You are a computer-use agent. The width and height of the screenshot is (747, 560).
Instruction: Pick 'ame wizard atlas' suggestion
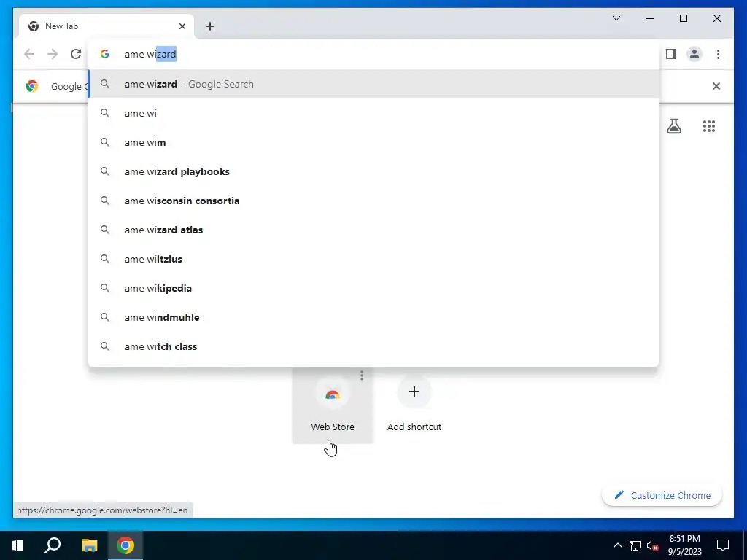pyautogui.click(x=373, y=230)
